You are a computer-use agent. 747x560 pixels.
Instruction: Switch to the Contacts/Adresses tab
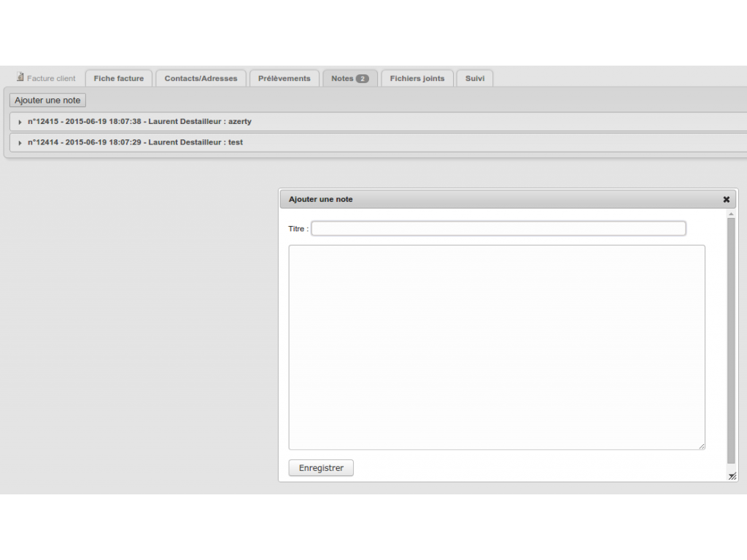(201, 79)
